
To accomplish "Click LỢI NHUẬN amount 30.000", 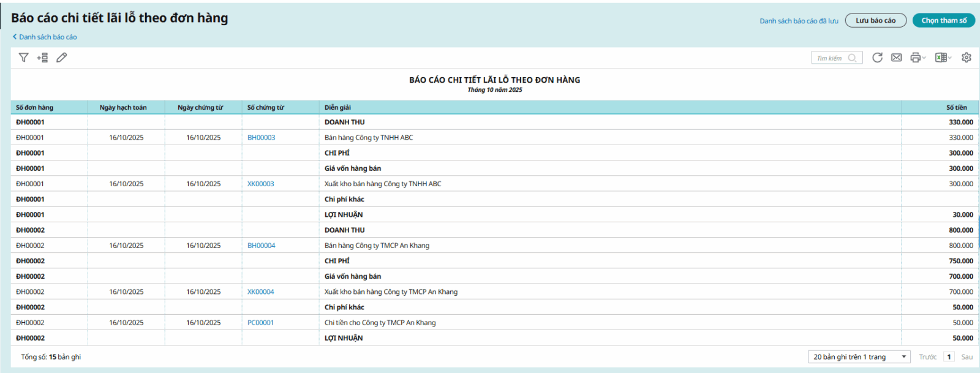I will point(963,215).
